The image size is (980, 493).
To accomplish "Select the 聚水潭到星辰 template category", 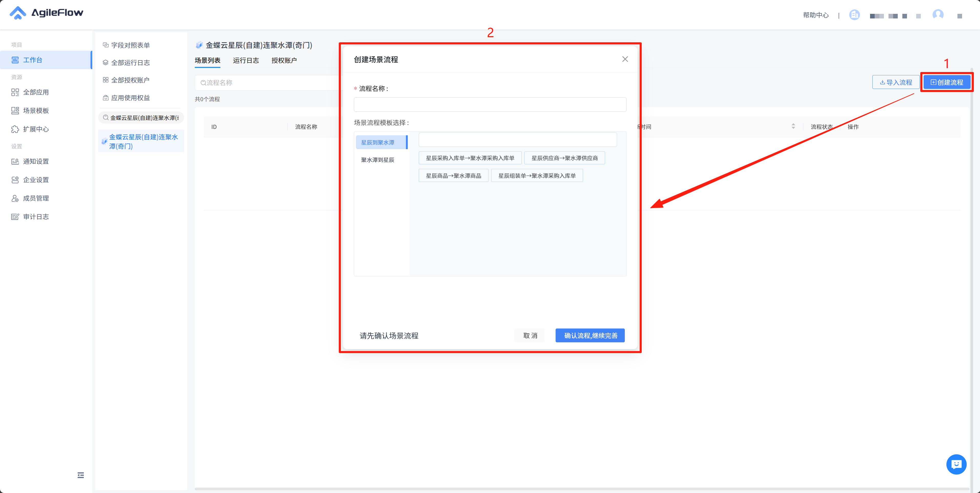I will pyautogui.click(x=378, y=160).
